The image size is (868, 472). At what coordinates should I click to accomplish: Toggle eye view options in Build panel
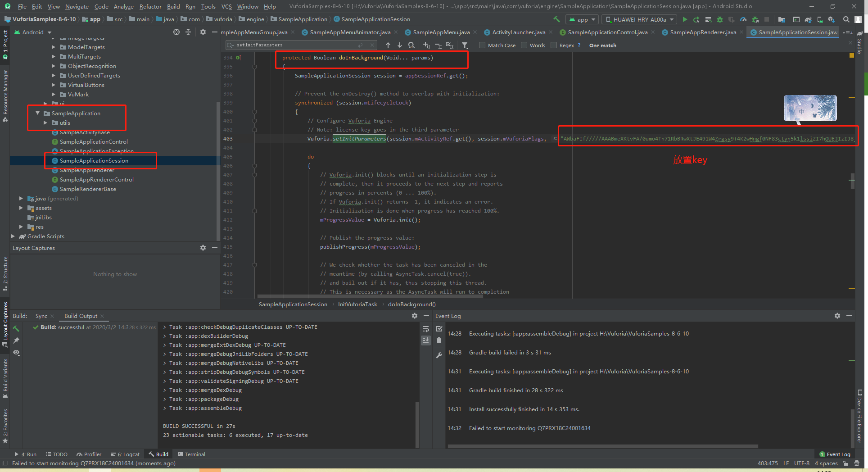coord(16,352)
